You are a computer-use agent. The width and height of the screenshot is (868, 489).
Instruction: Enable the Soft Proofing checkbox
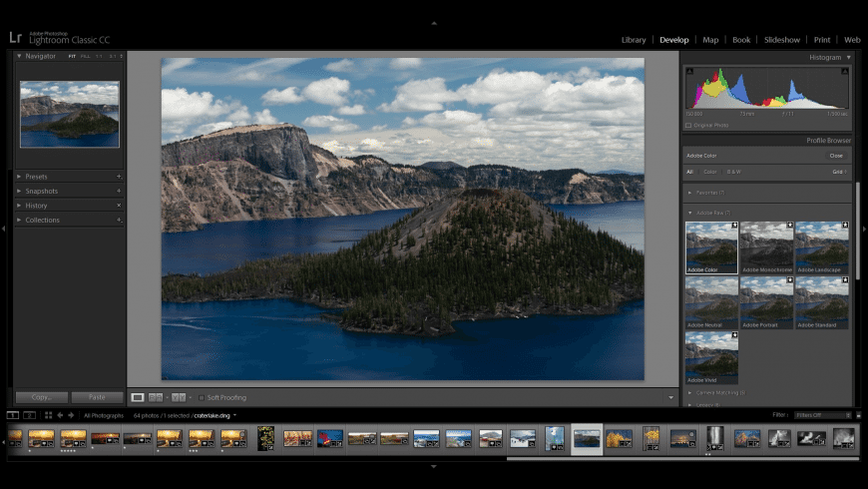point(201,397)
